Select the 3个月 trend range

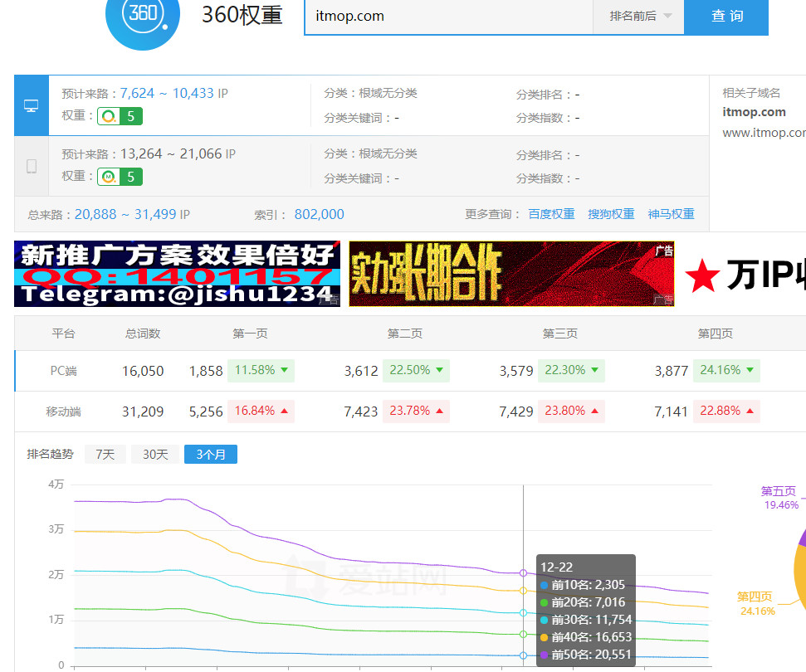point(211,455)
